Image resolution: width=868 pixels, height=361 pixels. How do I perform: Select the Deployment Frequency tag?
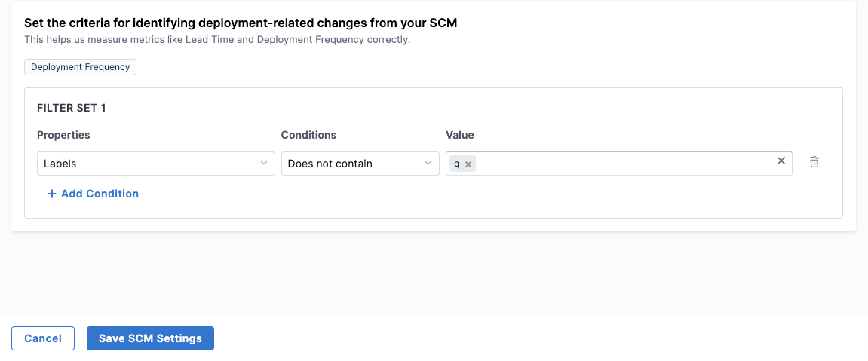(x=80, y=67)
